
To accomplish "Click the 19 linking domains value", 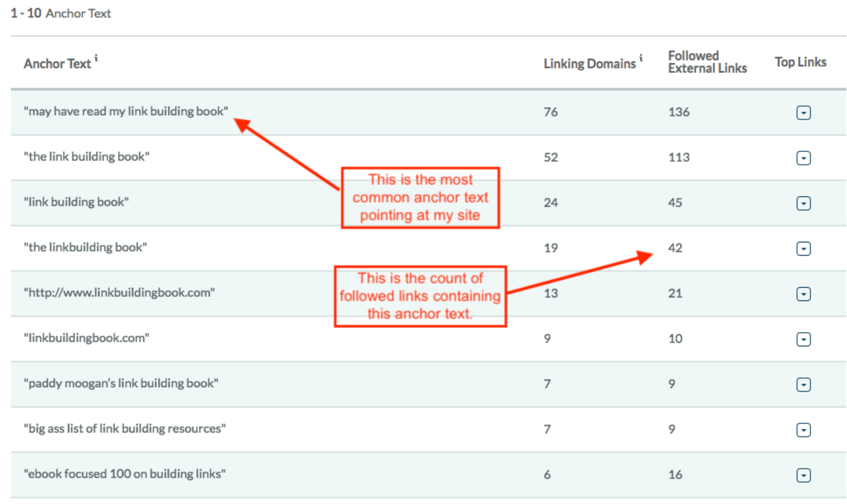I will point(551,248).
